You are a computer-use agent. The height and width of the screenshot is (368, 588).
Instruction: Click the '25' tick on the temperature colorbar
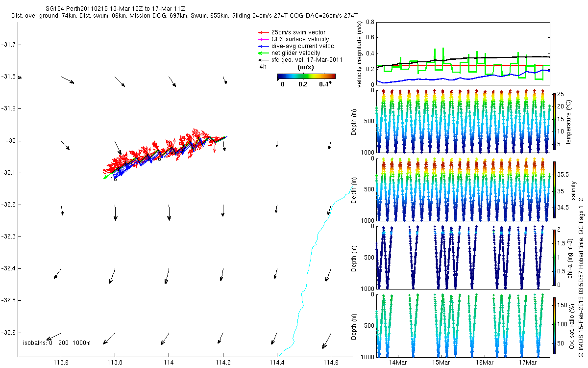point(561,94)
